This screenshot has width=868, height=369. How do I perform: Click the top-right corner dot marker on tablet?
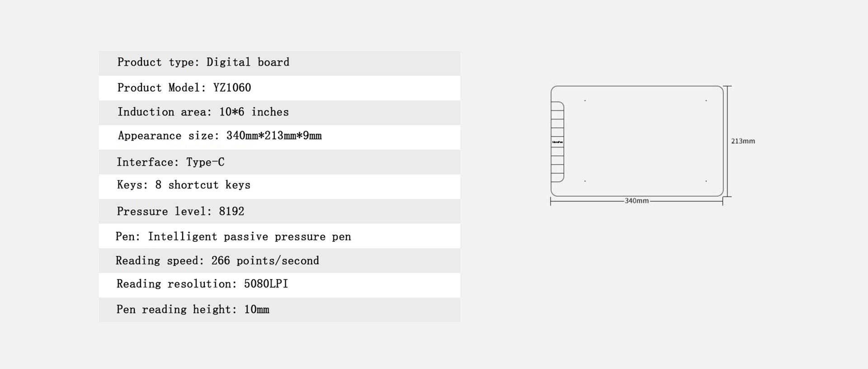pos(706,100)
